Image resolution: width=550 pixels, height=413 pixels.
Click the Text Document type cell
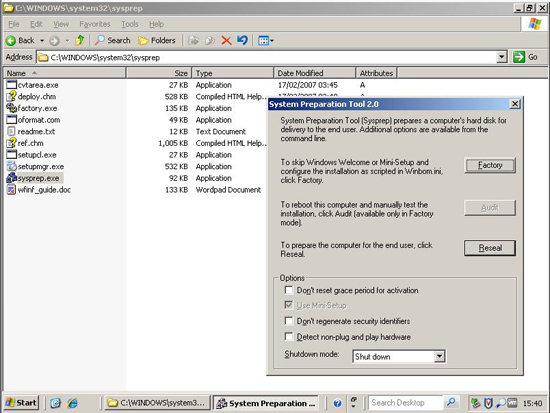point(221,132)
